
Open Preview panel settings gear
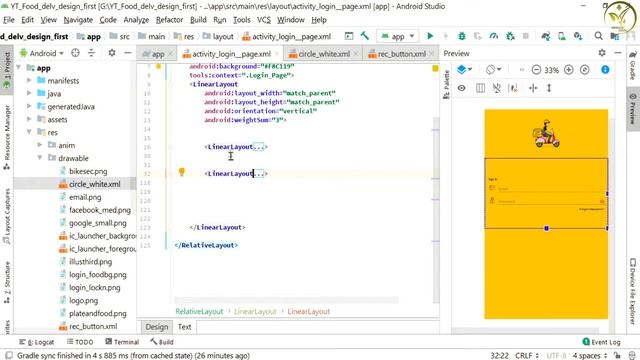(602, 53)
